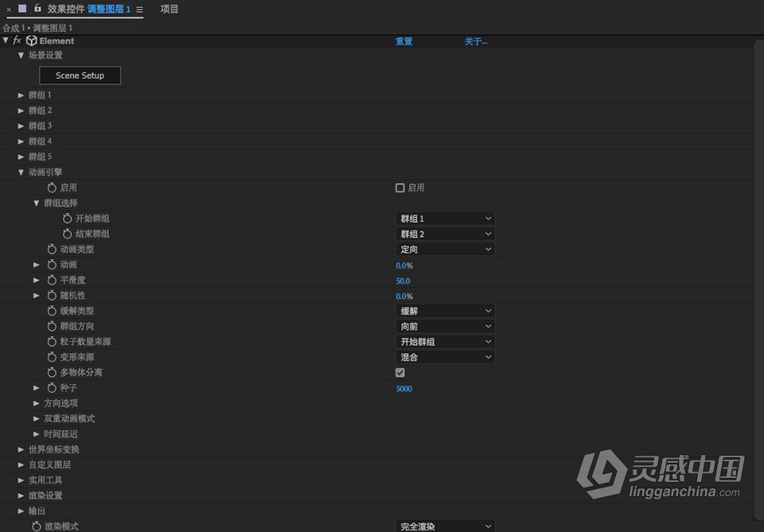This screenshot has width=764, height=532.
Task: Expand the 种子 property
Action: point(37,388)
